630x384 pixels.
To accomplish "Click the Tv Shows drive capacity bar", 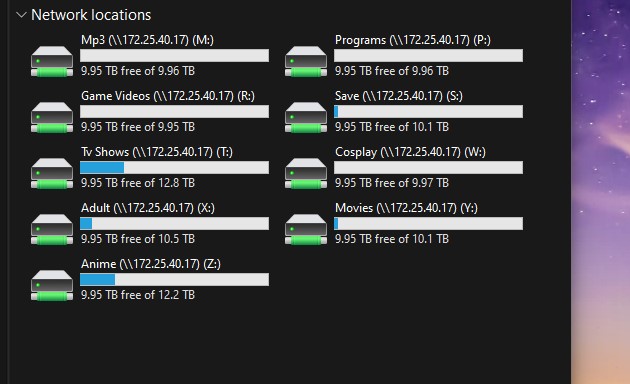I will pos(174,167).
